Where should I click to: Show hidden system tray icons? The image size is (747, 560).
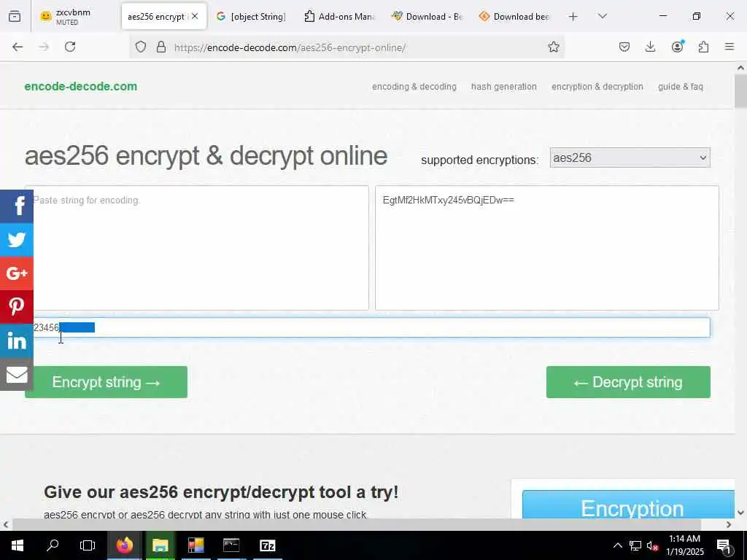click(617, 545)
